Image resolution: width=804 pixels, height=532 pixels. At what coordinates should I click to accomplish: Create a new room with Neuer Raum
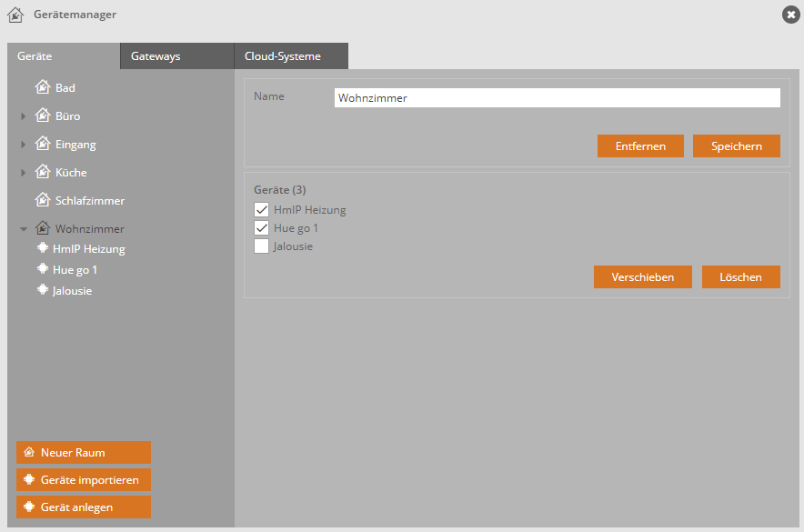[x=83, y=452]
